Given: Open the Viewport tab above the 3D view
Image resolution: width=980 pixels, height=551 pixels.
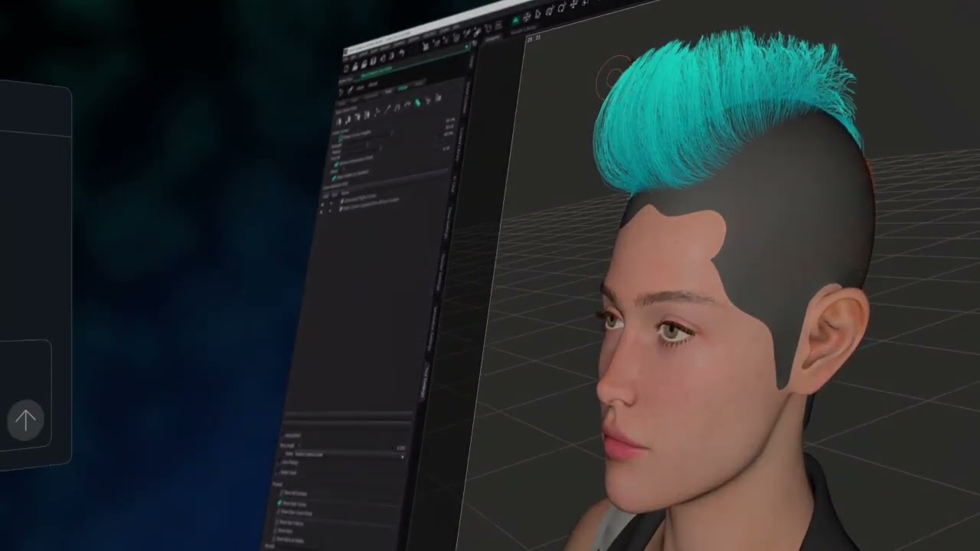Looking at the screenshot, I should tap(492, 38).
